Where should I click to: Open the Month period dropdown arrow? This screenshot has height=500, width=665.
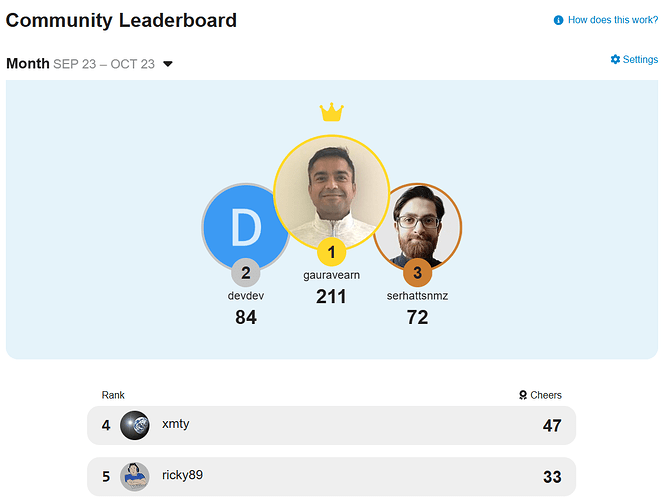(168, 64)
